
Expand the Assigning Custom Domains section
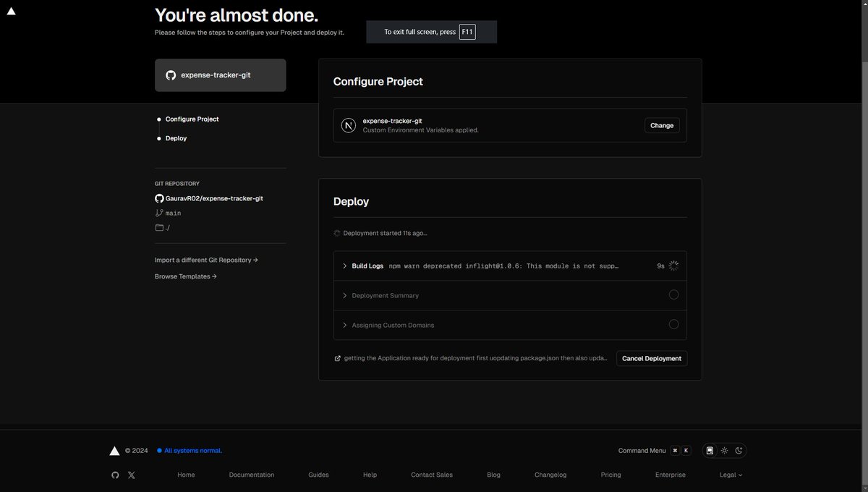click(x=510, y=325)
